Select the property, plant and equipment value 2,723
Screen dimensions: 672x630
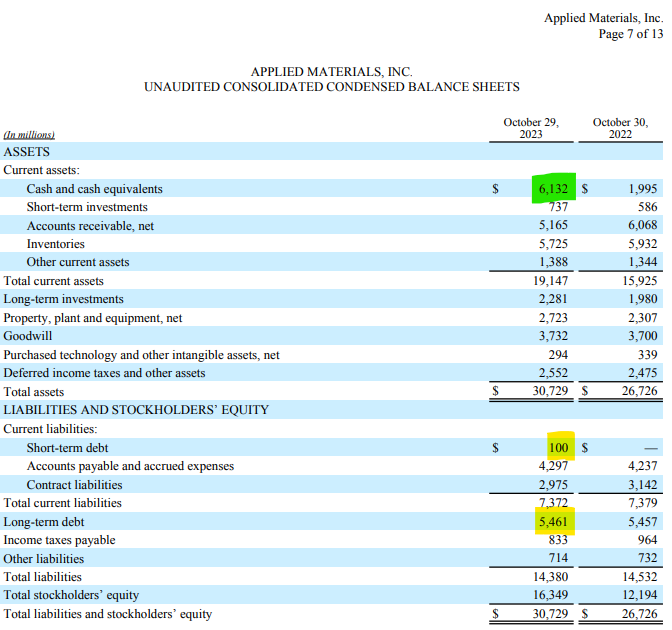553,318
